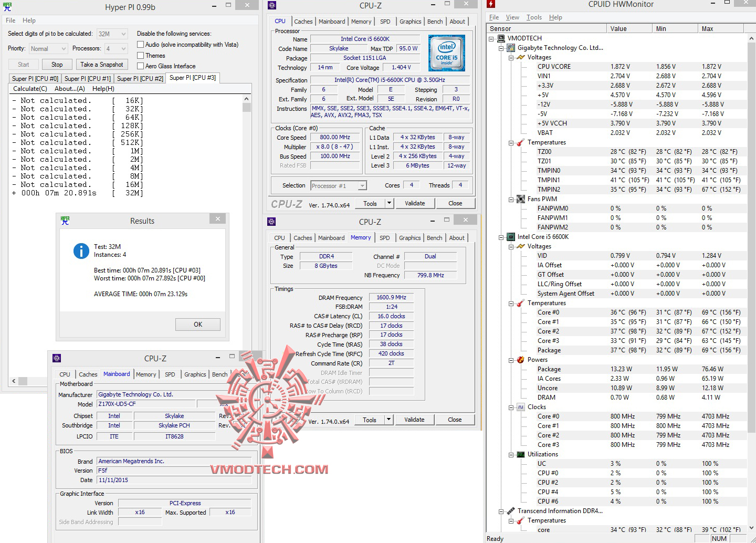Open the Help menu in Hyper PI
Screen dimensions: 756x543
coord(29,20)
